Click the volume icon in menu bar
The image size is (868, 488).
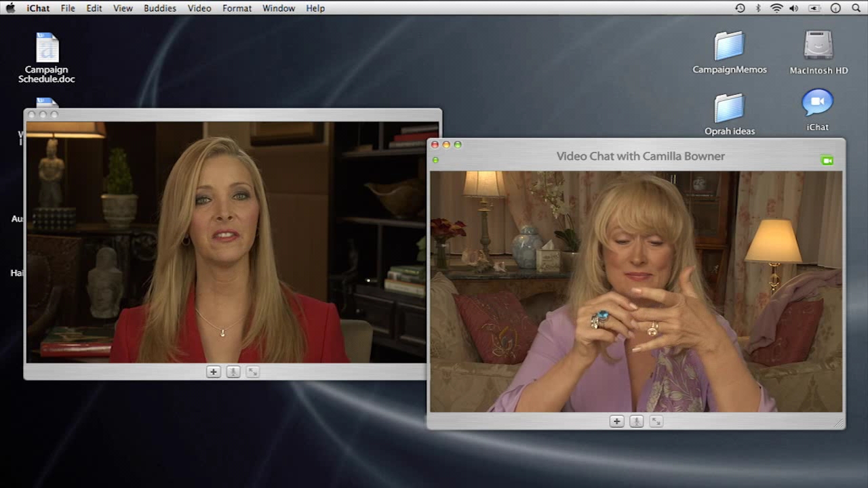coord(794,8)
